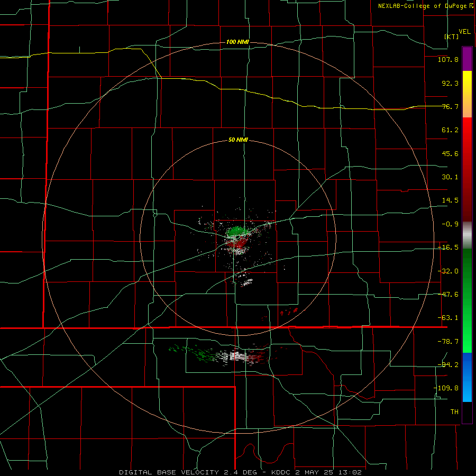Click the 92.3 scale value
The width and height of the screenshot is (476, 476).
point(450,83)
